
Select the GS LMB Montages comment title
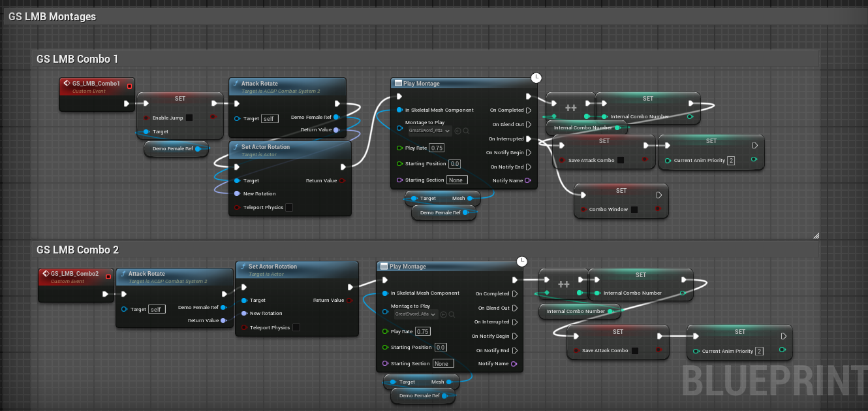tap(52, 17)
